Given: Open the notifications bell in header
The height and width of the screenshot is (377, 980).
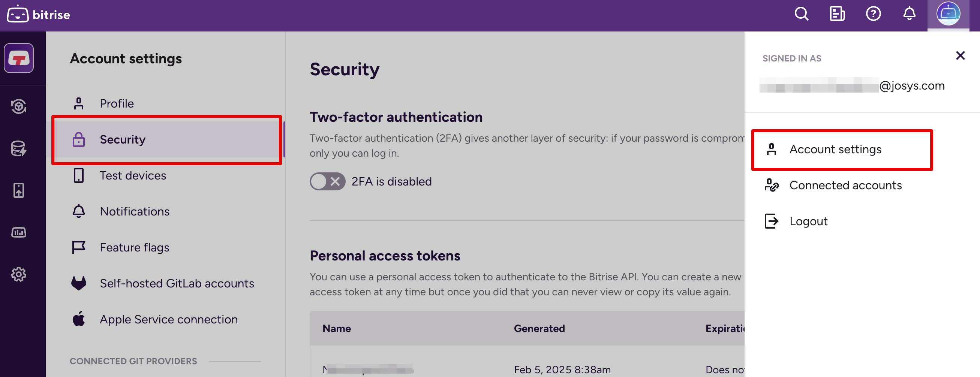Looking at the screenshot, I should [909, 14].
